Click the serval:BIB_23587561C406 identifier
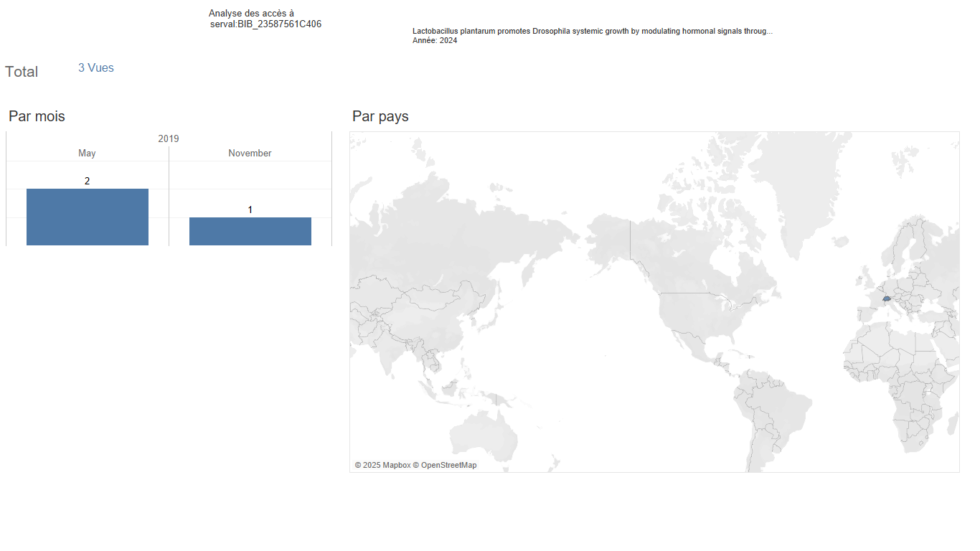 (x=266, y=24)
